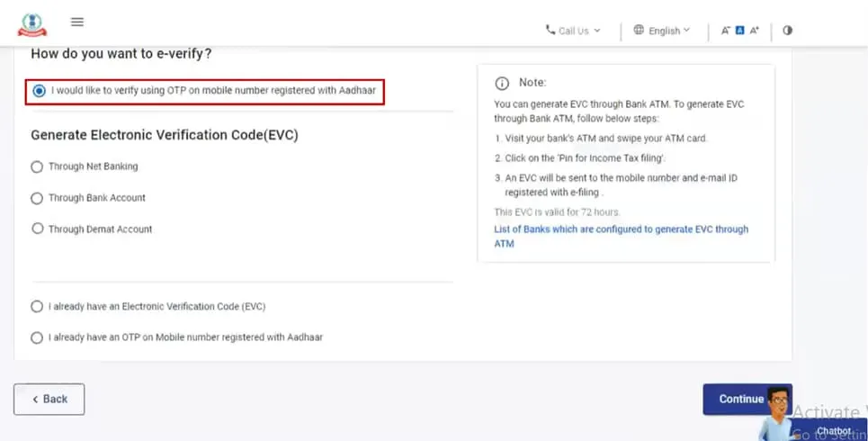Click the Continue button
Viewport: 868px width, 441px height.
point(747,400)
